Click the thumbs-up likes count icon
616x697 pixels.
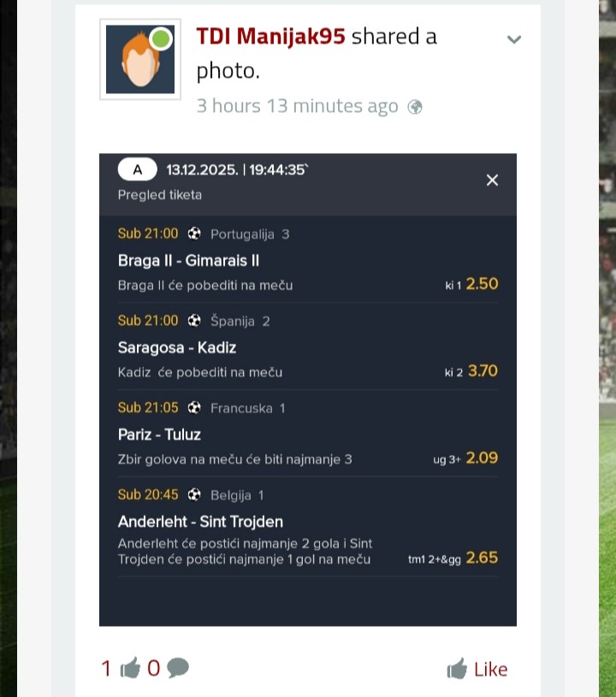tap(130, 669)
